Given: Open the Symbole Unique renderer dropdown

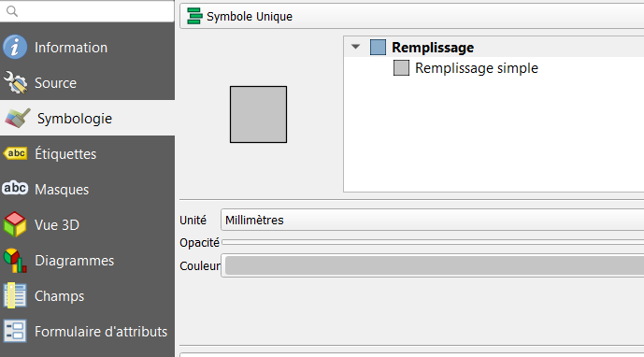Looking at the screenshot, I should coord(412,16).
